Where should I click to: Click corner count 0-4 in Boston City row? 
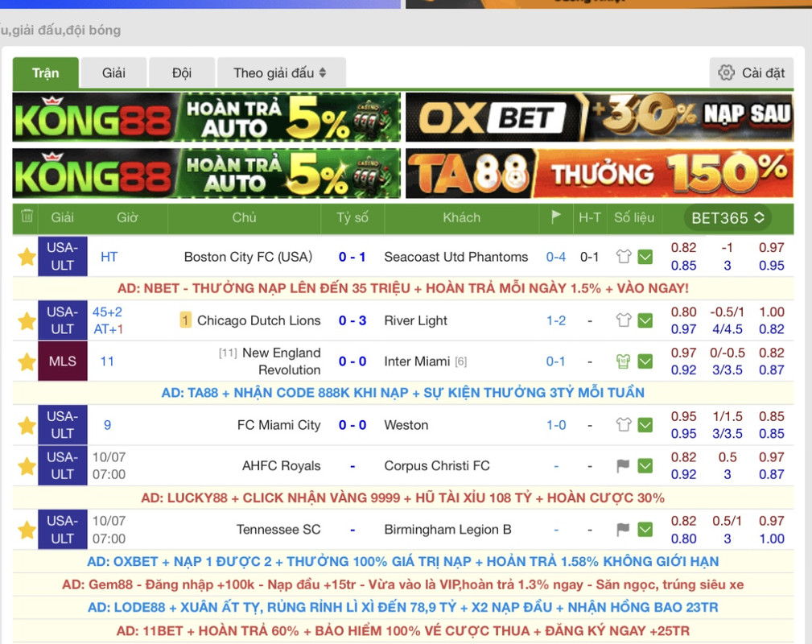(x=555, y=257)
